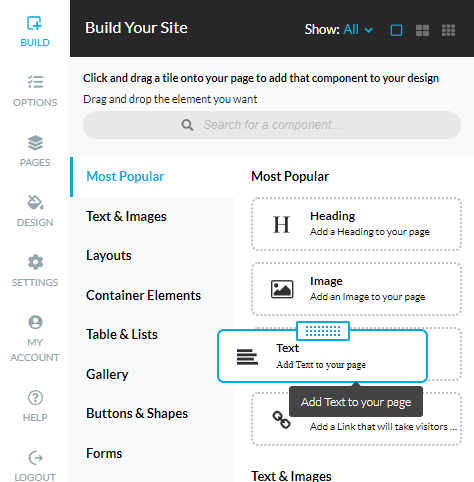This screenshot has height=482, width=474.
Task: Switch to small grid tile view
Action: tap(448, 30)
